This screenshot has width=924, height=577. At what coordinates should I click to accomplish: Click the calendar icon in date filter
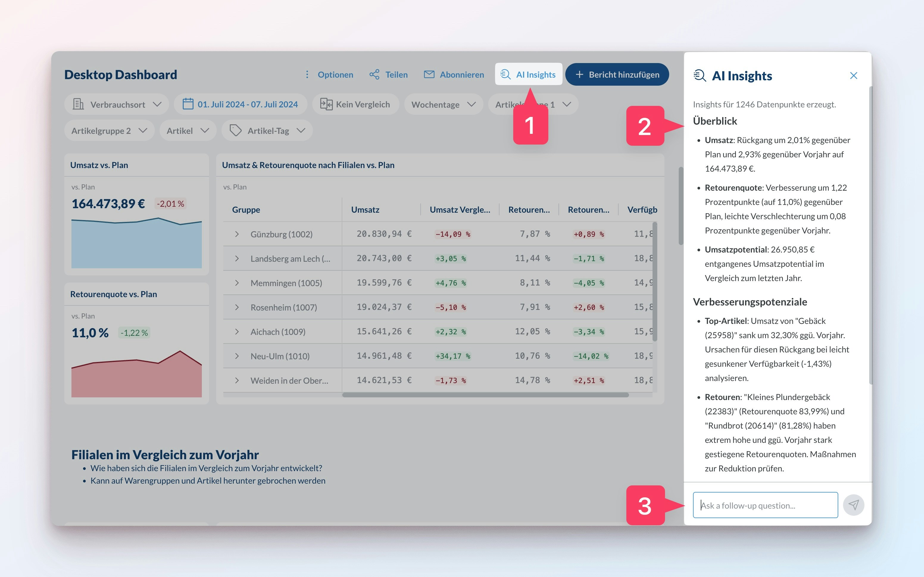(188, 104)
